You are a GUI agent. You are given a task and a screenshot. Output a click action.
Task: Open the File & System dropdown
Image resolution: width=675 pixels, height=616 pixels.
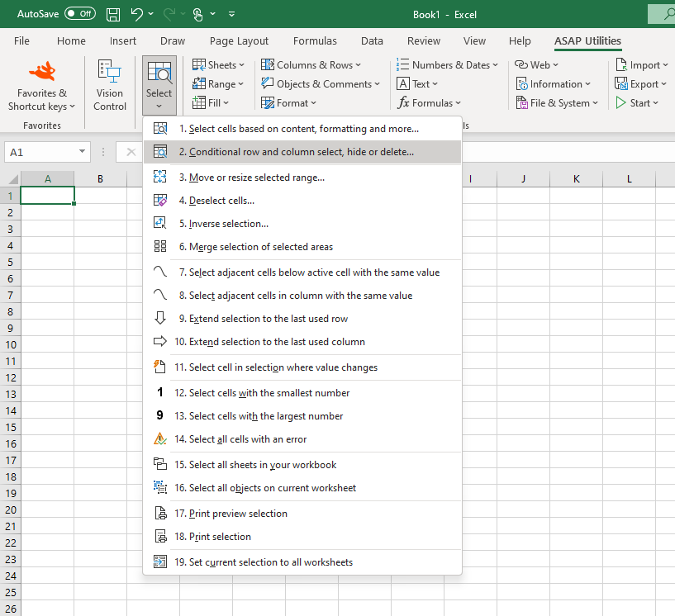coord(557,103)
